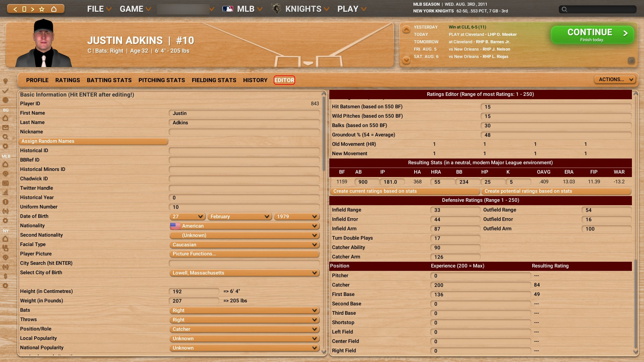Click the star bookmark icon
Screen dimensions: 644x362
pyautogui.click(x=42, y=9)
